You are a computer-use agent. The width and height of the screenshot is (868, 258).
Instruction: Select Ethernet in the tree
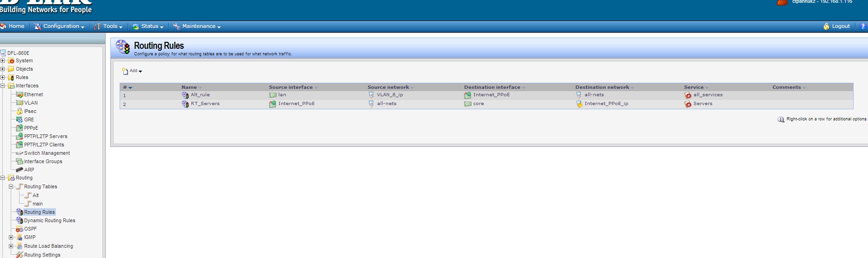coord(34,94)
